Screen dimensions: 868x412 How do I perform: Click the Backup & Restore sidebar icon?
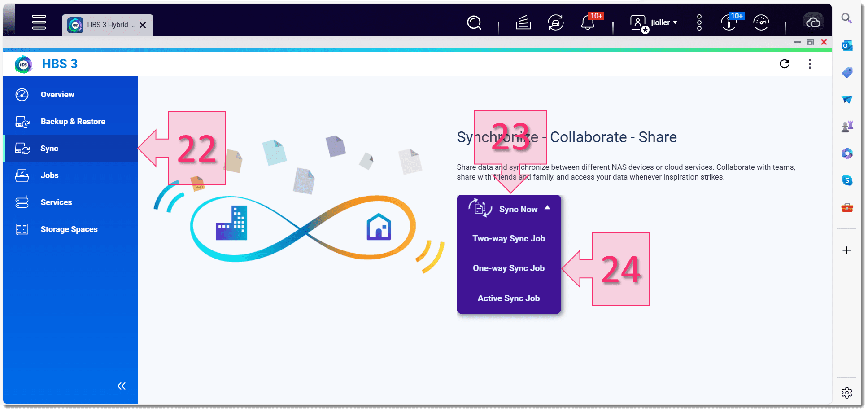(22, 122)
